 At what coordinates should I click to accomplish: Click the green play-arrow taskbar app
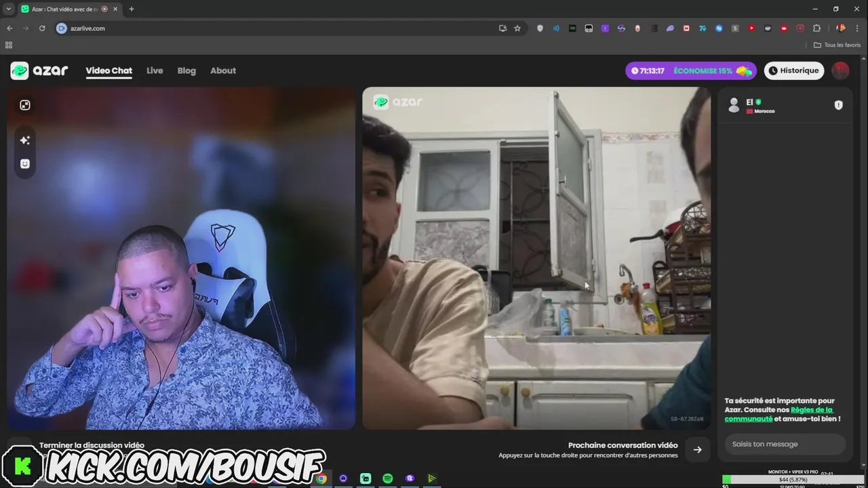tap(431, 479)
